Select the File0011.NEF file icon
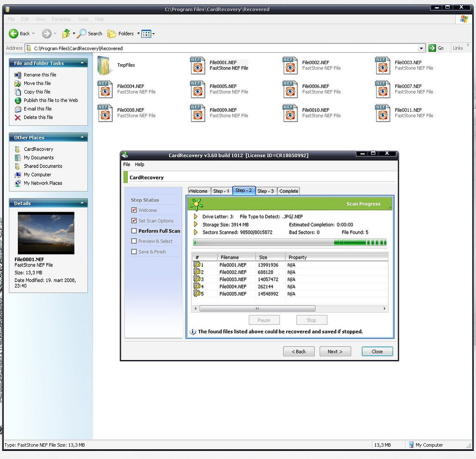Viewport: 476px width, 459px height. pos(383,113)
